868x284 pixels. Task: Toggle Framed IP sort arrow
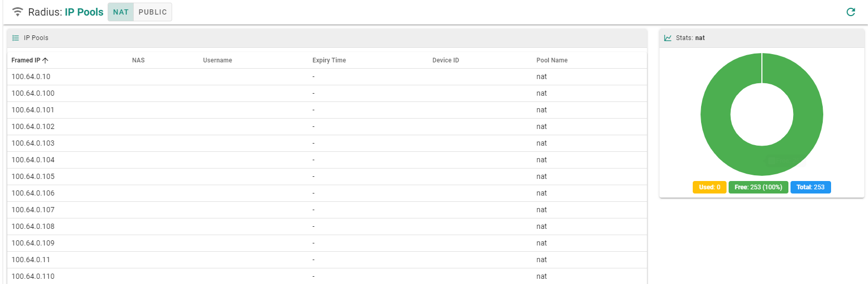coord(45,60)
